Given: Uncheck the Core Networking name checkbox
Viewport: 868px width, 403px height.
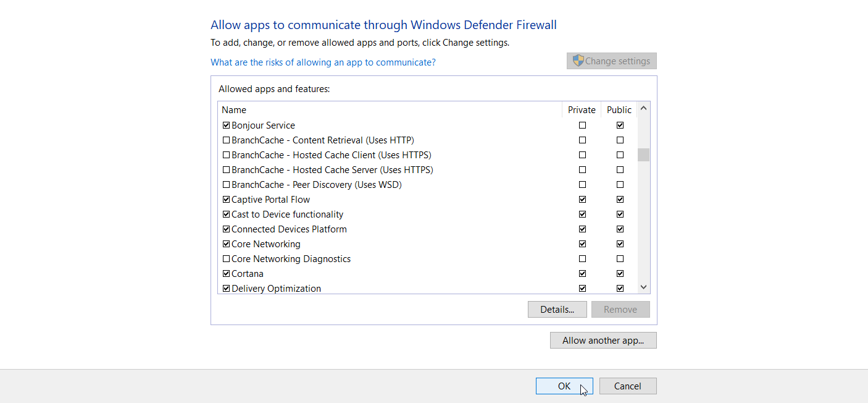Looking at the screenshot, I should coord(226,244).
